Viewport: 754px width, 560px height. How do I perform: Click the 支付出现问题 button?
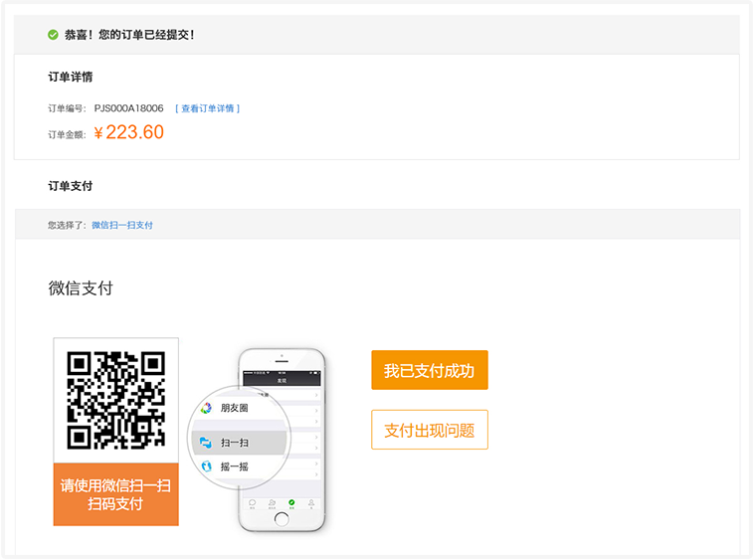(430, 430)
